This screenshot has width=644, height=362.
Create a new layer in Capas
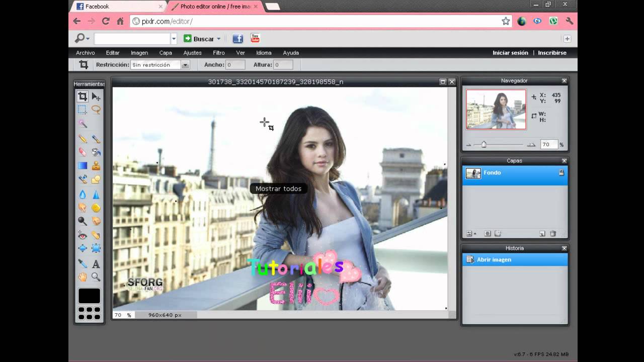pos(542,233)
